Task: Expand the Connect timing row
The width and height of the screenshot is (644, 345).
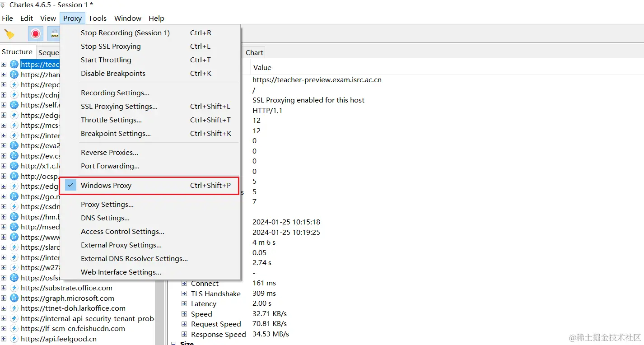Action: (184, 284)
